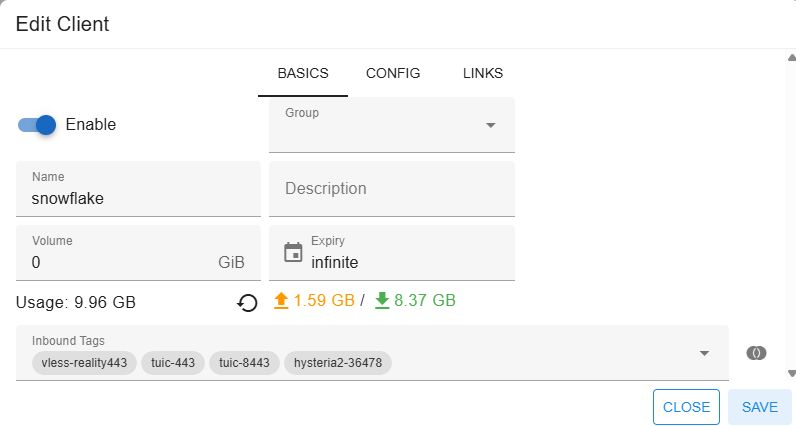Reset usage with the circular arrow icon
Screen dimensions: 796x426
click(247, 301)
